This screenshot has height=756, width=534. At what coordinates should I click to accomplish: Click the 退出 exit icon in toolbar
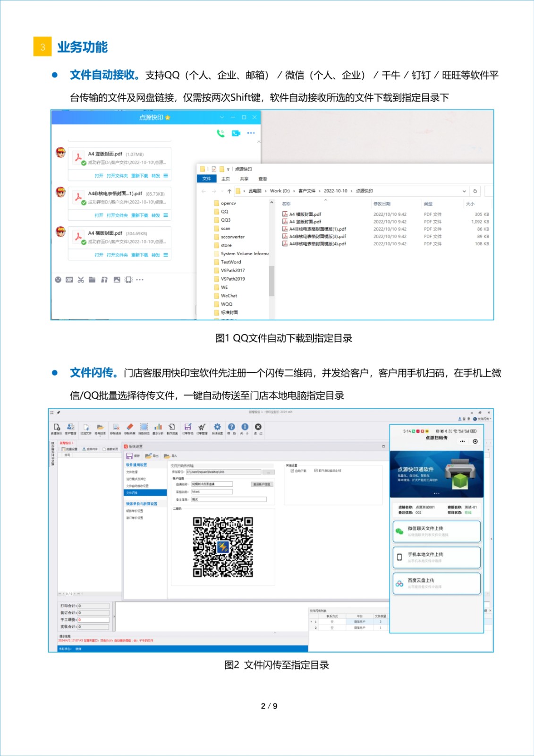pos(258,427)
